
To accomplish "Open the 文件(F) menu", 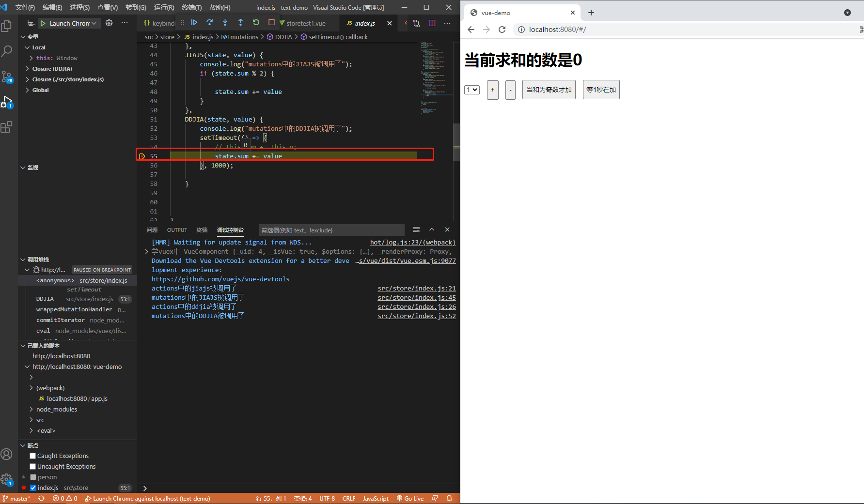I will point(25,7).
